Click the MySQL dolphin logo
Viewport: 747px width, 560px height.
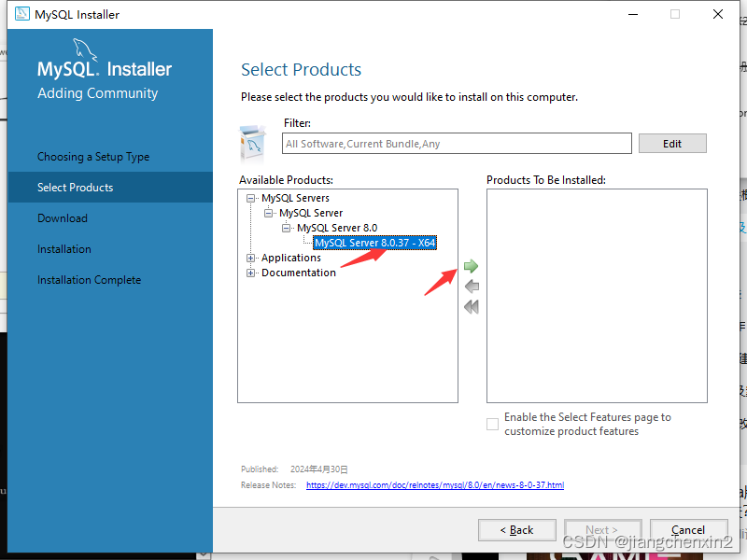(85, 49)
